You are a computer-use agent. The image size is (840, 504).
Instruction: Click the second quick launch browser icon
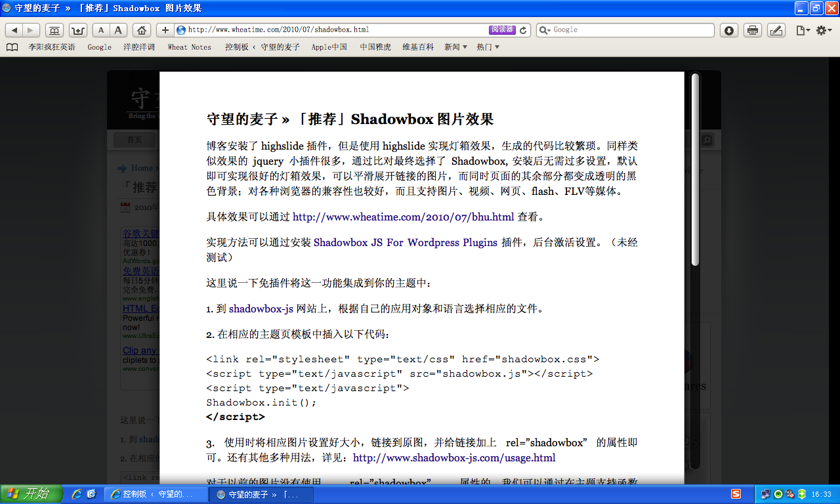pos(91,494)
